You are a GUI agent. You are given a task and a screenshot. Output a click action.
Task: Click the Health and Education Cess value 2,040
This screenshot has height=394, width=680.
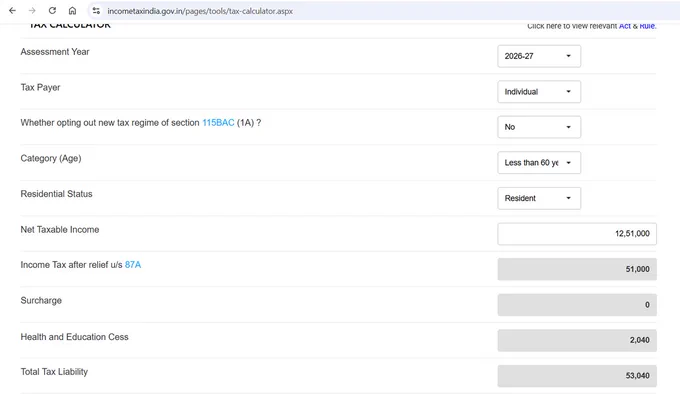pos(577,340)
